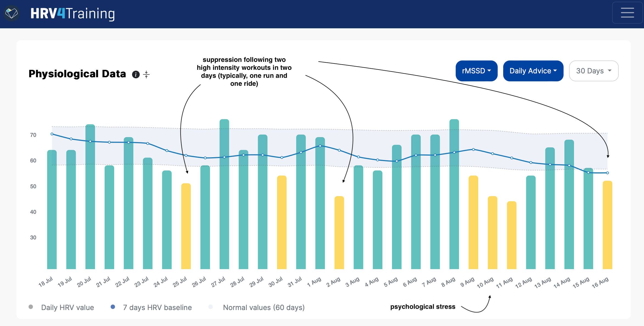Open the hamburger navigation menu

point(627,13)
